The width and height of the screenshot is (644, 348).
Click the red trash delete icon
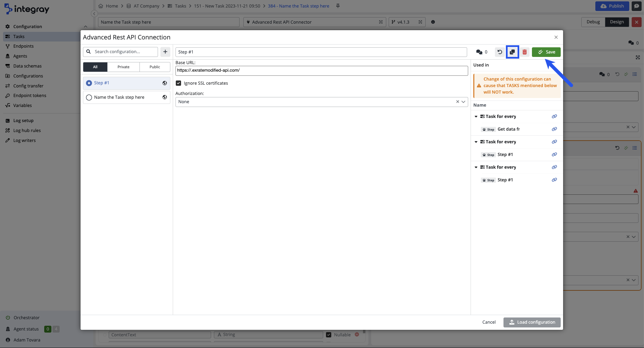524,52
